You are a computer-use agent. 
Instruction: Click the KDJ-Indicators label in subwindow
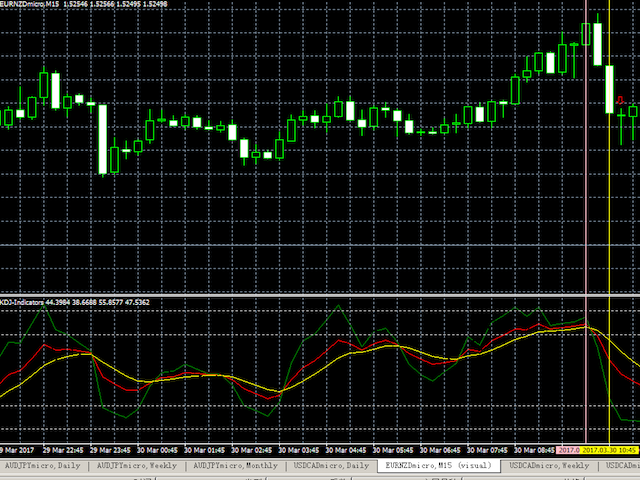tap(22, 301)
